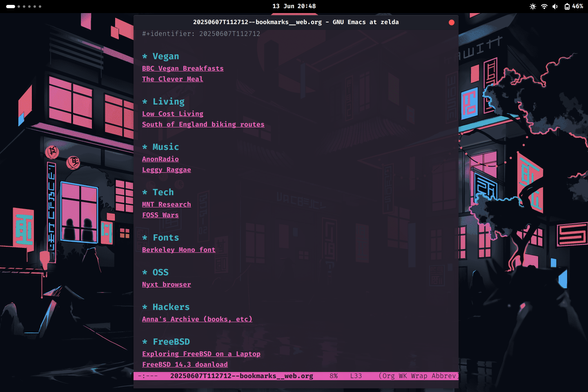Follow the Berkeley Mono font link
This screenshot has height=392, width=588.
click(x=178, y=250)
